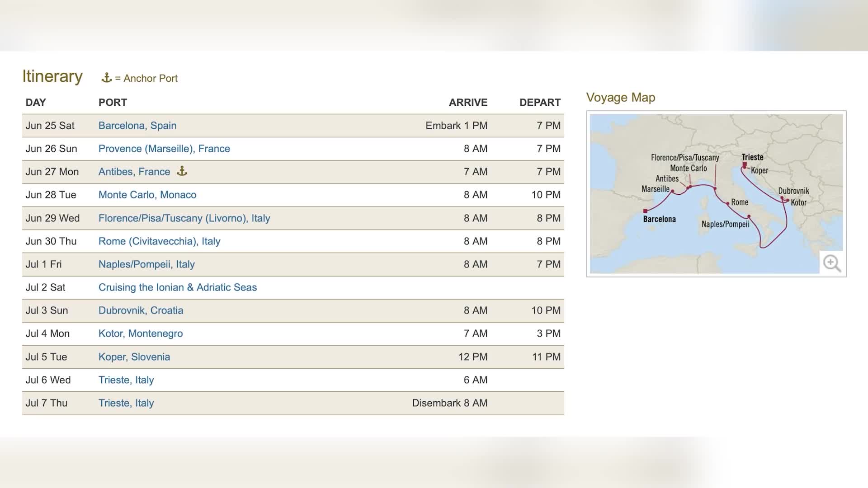Open the Barcelona, Spain port link
This screenshot has height=488, width=868.
coord(137,126)
